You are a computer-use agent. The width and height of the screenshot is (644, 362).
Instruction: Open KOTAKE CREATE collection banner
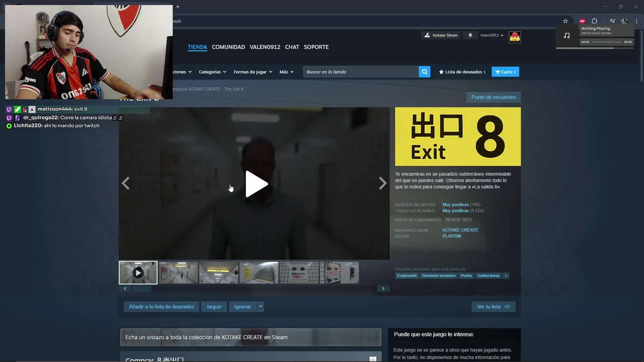pos(251,337)
